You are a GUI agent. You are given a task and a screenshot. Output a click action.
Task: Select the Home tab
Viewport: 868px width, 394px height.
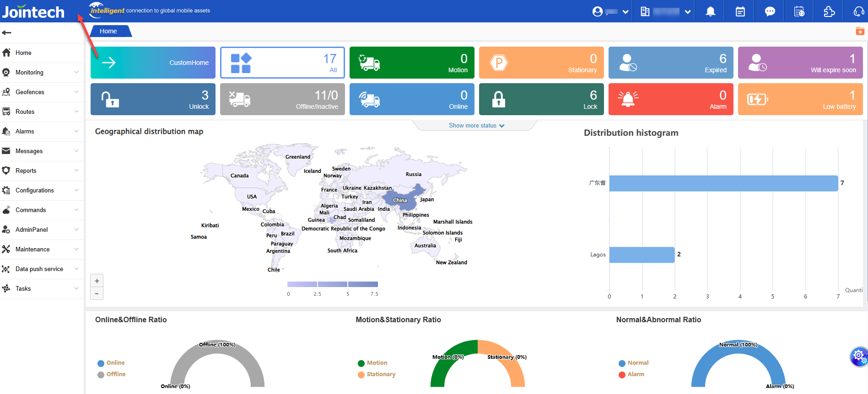coord(108,31)
